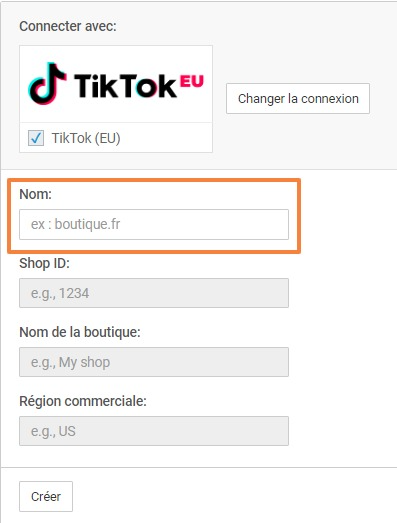Viewport: 397px width, 523px height.
Task: Select the TikTok EU connection card
Action: pos(116,99)
